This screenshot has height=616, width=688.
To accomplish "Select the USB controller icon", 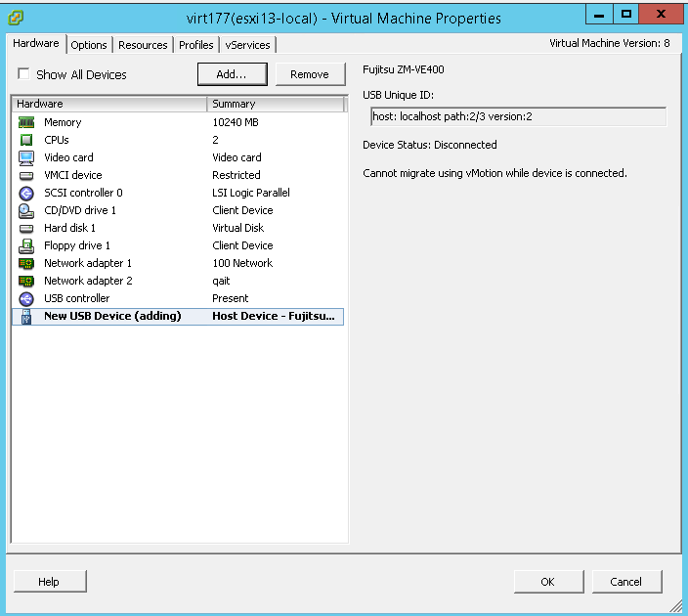I will click(26, 298).
